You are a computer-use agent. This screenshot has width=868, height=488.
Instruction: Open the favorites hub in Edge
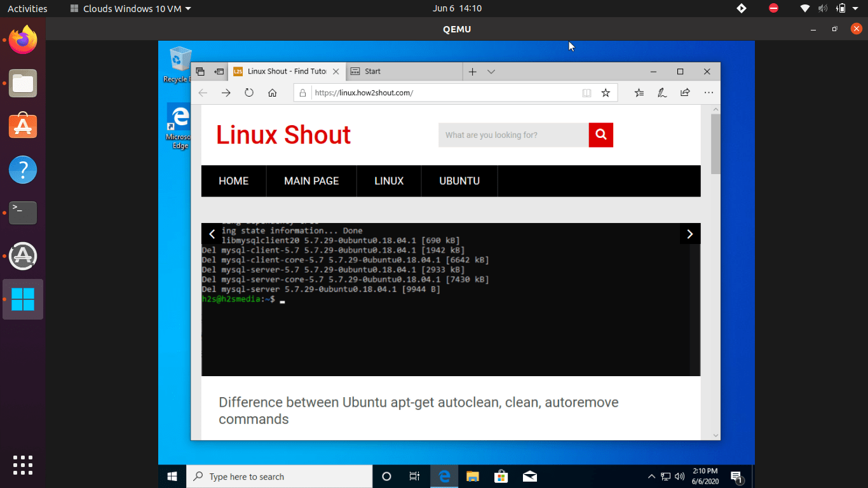(x=639, y=92)
